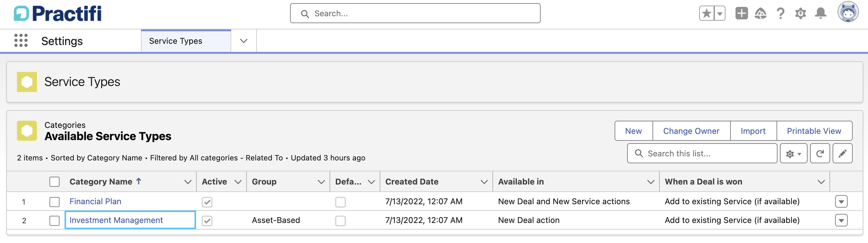Click New Deal and New Service actions cell
This screenshot has width=868, height=243.
[564, 202]
